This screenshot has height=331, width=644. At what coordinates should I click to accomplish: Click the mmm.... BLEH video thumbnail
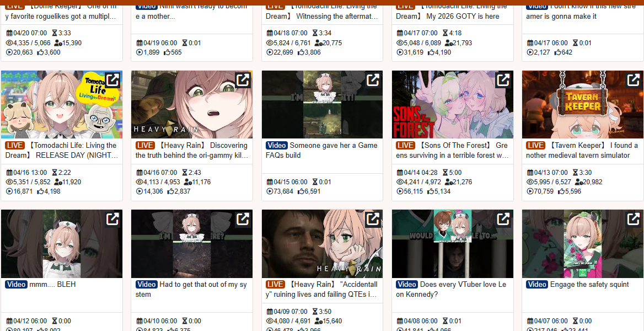click(x=62, y=243)
